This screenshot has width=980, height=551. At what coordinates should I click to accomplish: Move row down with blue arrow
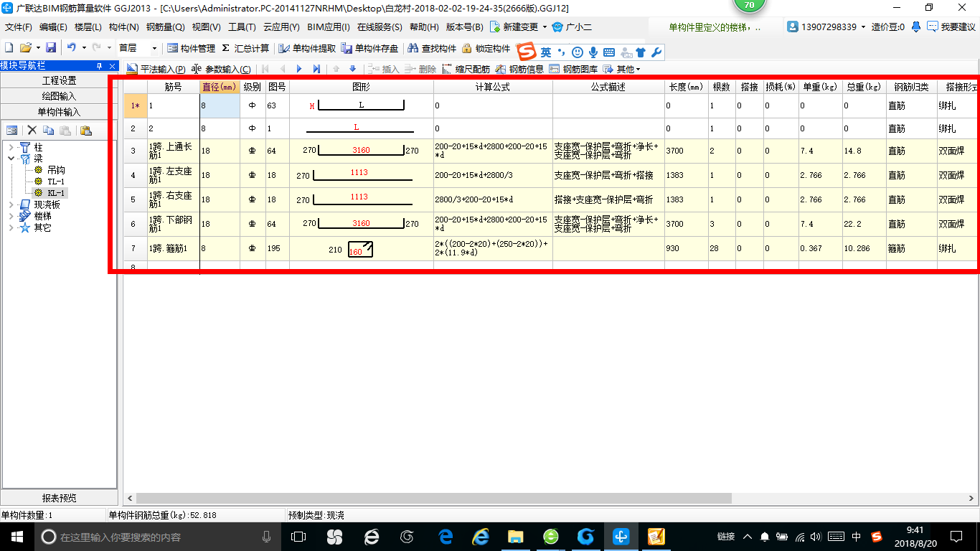[x=352, y=69]
